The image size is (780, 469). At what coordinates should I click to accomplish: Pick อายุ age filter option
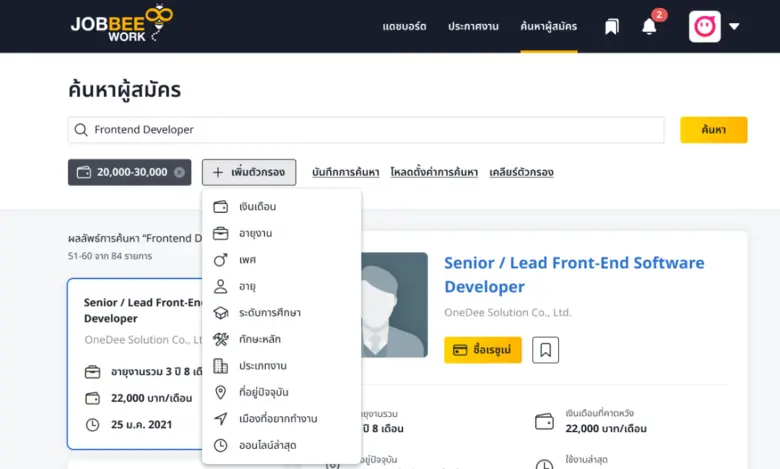click(247, 286)
